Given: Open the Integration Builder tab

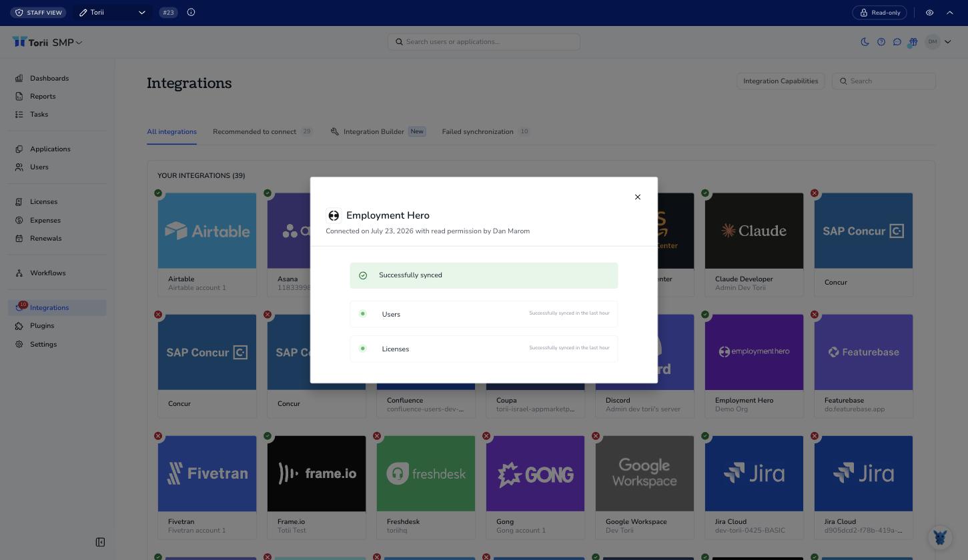Looking at the screenshot, I should (378, 131).
